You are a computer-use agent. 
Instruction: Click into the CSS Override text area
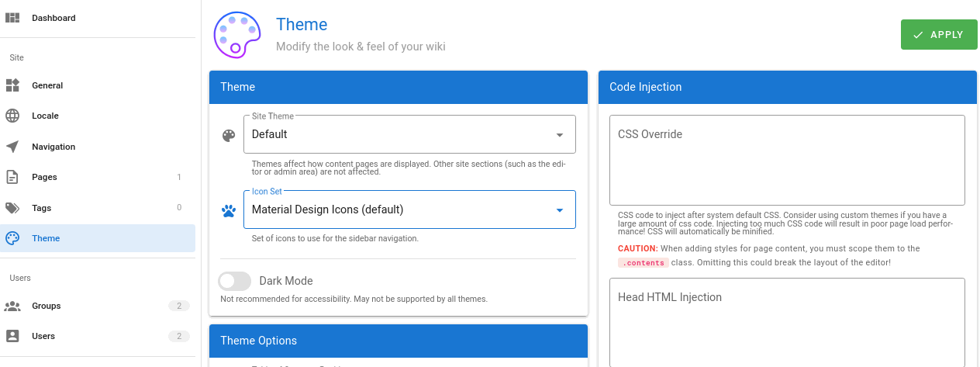[787, 160]
